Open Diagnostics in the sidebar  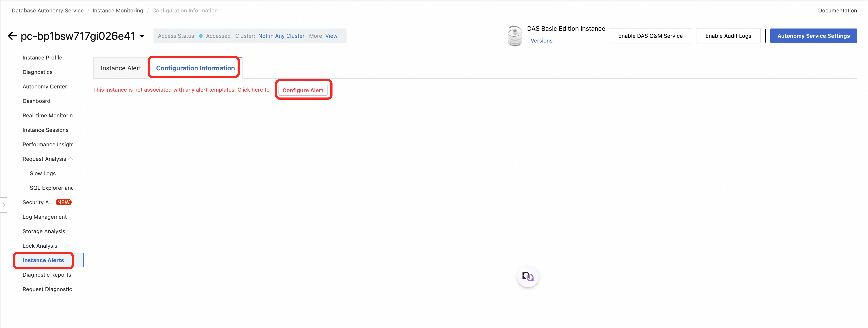pos(37,72)
